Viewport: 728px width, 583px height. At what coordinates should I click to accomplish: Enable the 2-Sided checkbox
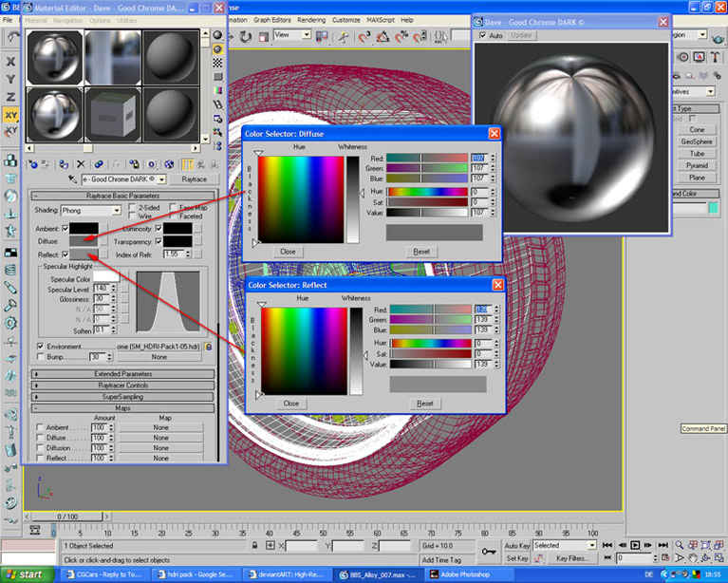pos(133,206)
